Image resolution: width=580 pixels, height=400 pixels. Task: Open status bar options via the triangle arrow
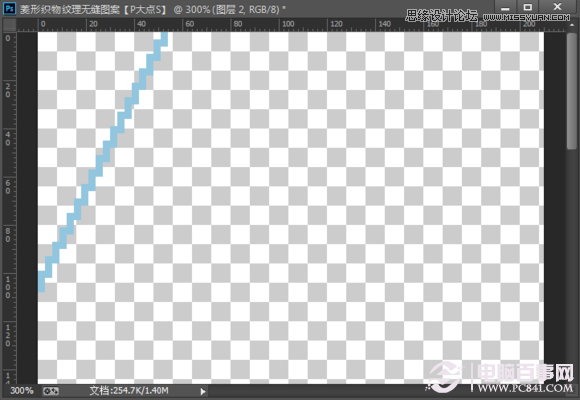(203, 391)
